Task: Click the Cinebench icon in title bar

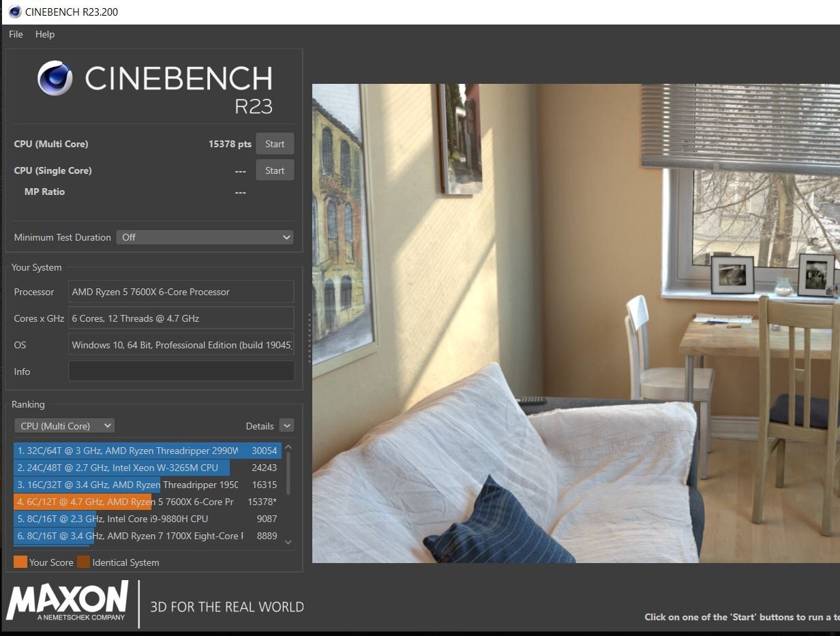Action: (15, 12)
